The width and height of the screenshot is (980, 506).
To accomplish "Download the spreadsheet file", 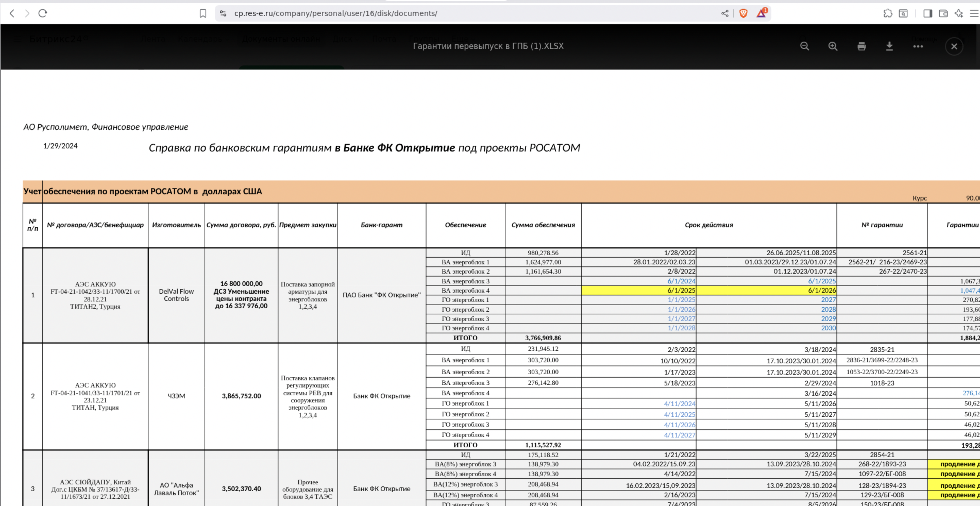I will tap(890, 46).
